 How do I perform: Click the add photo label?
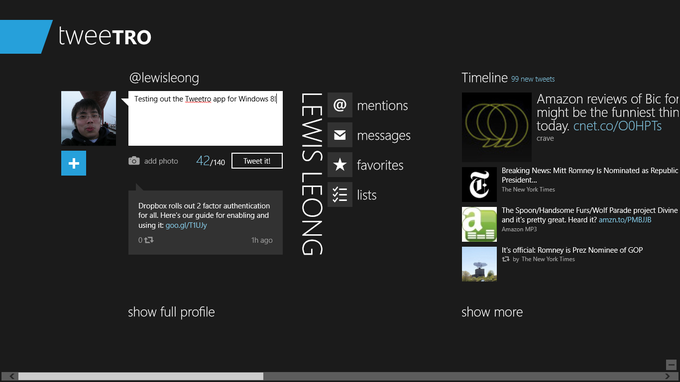click(161, 161)
